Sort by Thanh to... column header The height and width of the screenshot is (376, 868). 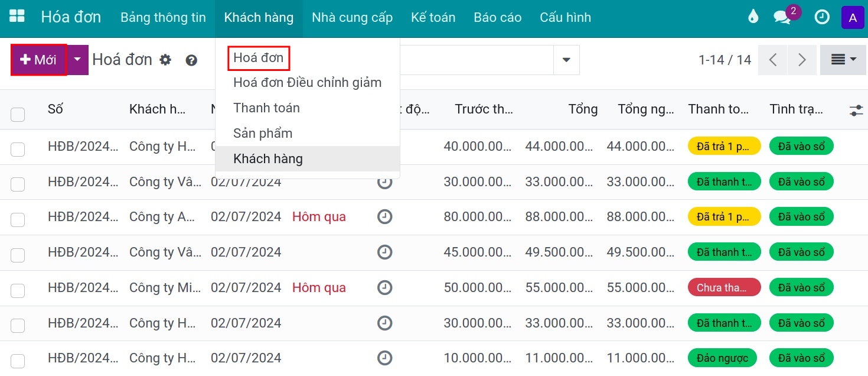[x=719, y=109]
